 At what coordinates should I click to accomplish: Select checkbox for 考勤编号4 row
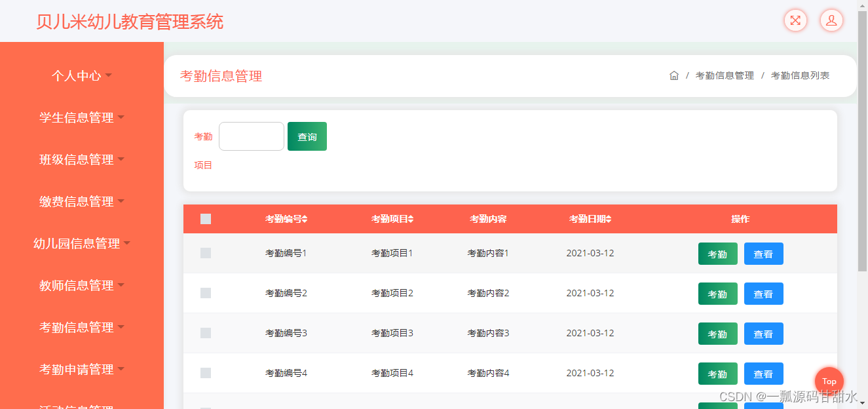[206, 373]
